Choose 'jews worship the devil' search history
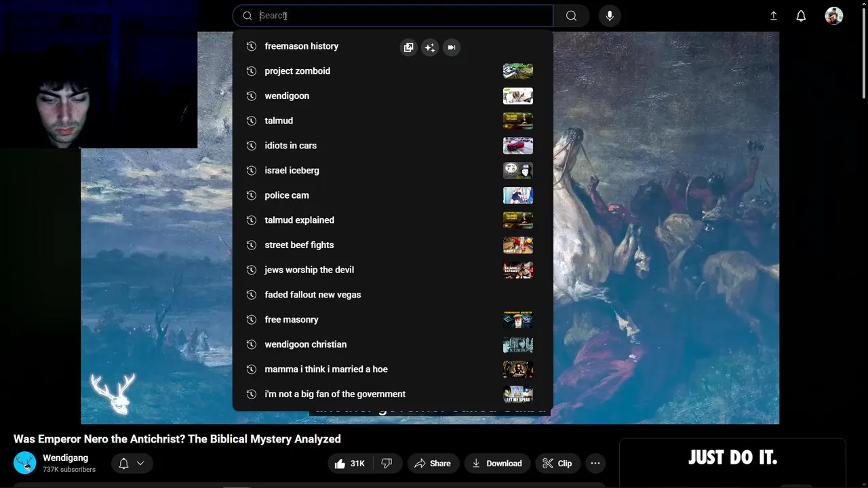The width and height of the screenshot is (868, 488). (393, 270)
